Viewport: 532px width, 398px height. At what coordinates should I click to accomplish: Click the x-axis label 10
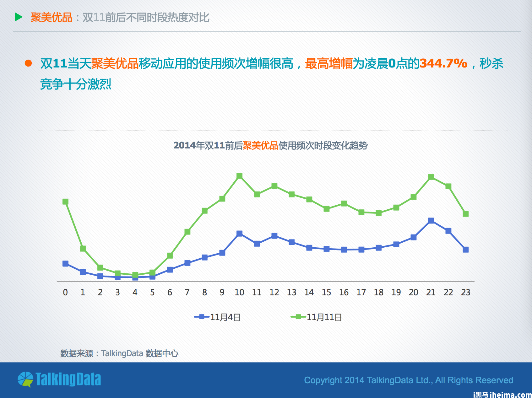239,293
